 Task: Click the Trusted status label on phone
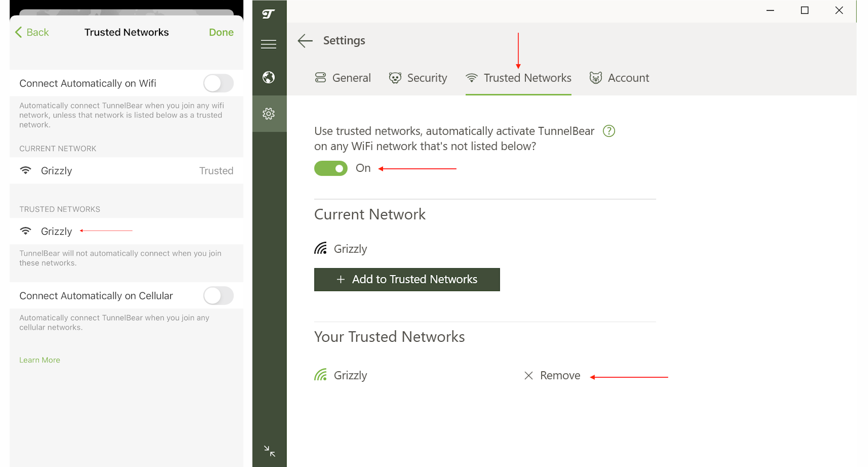pos(216,171)
